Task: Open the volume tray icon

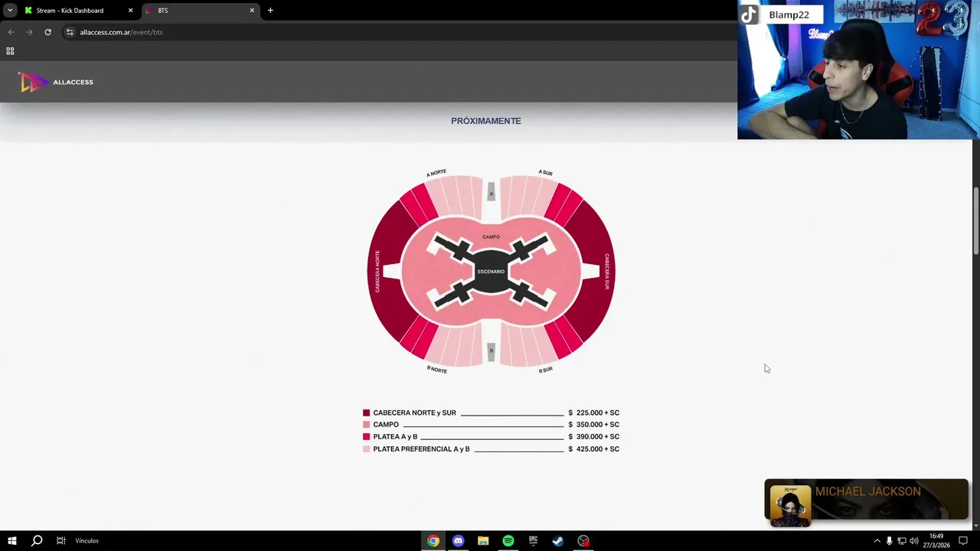Action: click(913, 541)
